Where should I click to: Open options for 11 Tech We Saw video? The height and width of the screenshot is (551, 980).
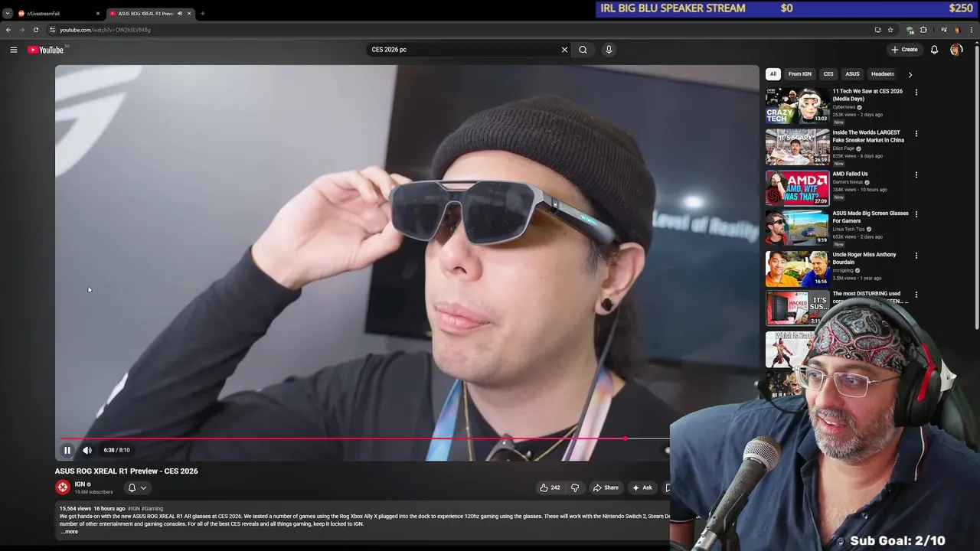pyautogui.click(x=916, y=92)
